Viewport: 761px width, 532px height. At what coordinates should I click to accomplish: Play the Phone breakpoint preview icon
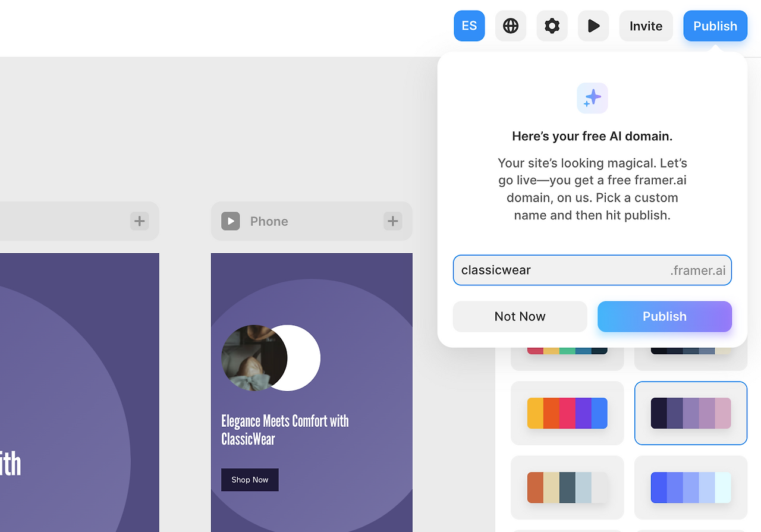tap(231, 221)
